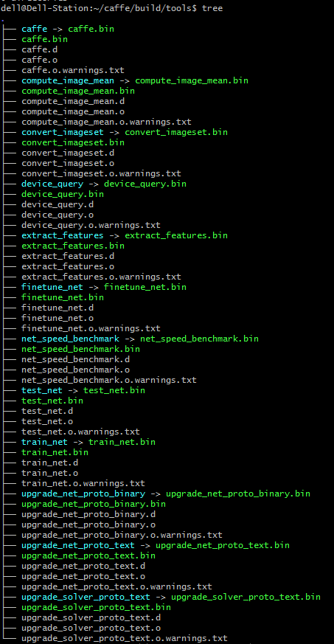
Task: Select the net_speed_benchmark.bin symlink target
Action: [199, 339]
